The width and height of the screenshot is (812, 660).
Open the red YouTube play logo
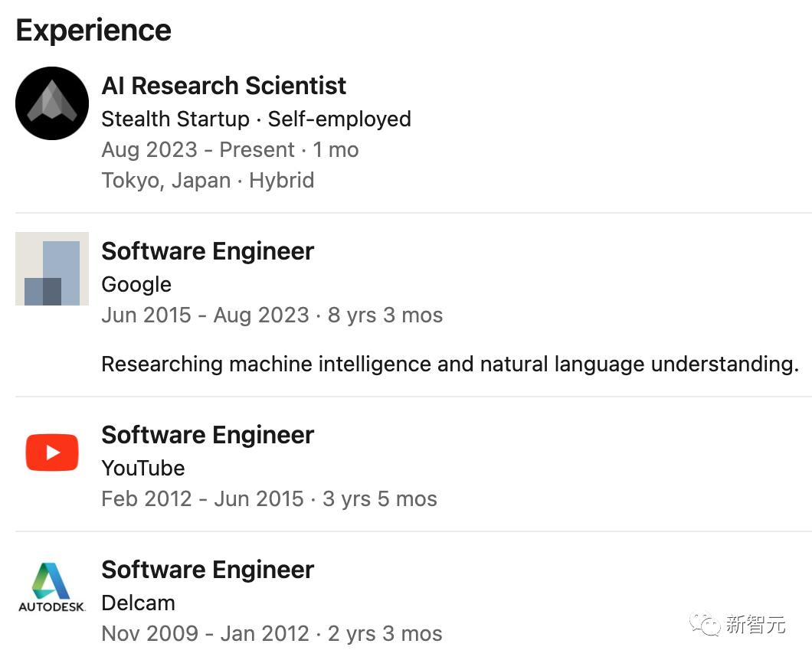point(52,452)
